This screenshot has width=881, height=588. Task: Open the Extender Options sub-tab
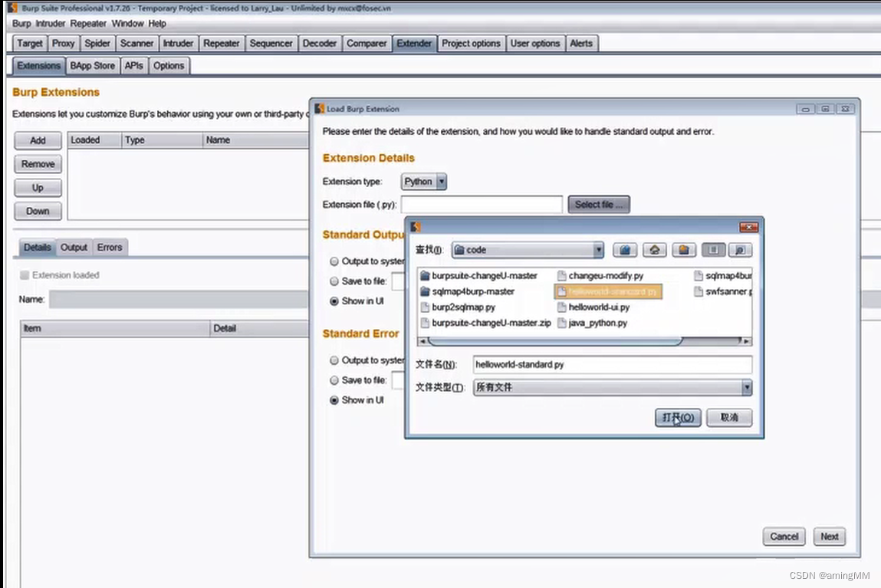pyautogui.click(x=169, y=66)
